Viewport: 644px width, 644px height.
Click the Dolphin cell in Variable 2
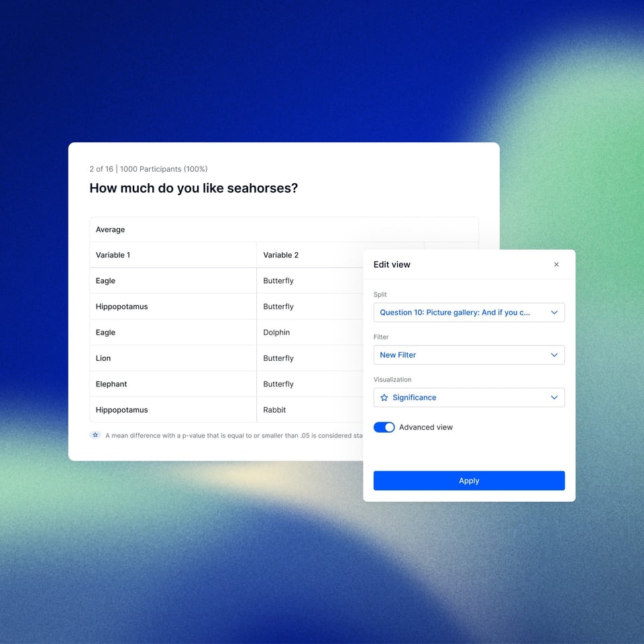(x=276, y=333)
